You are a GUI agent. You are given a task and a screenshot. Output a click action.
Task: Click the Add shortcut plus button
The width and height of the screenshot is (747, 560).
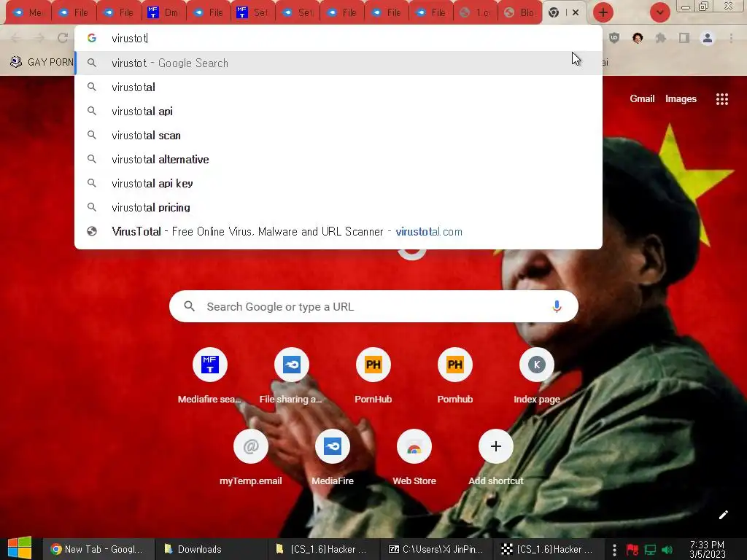click(496, 447)
